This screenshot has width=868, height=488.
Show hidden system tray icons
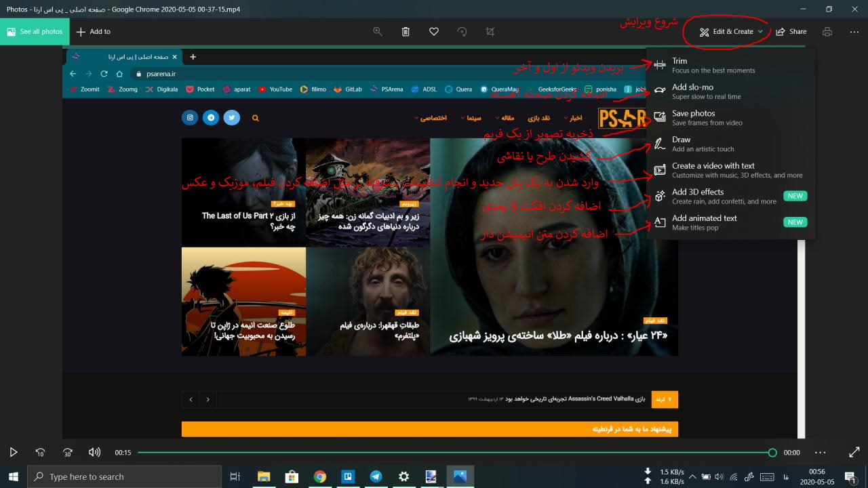click(692, 476)
